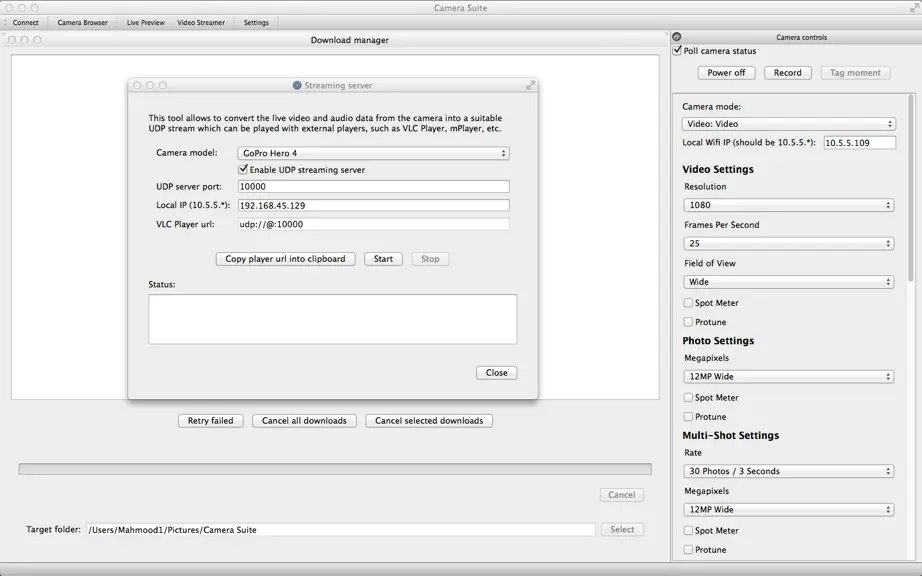Toggle Poll camera status checkbox
The width and height of the screenshot is (922, 576).
click(x=677, y=51)
